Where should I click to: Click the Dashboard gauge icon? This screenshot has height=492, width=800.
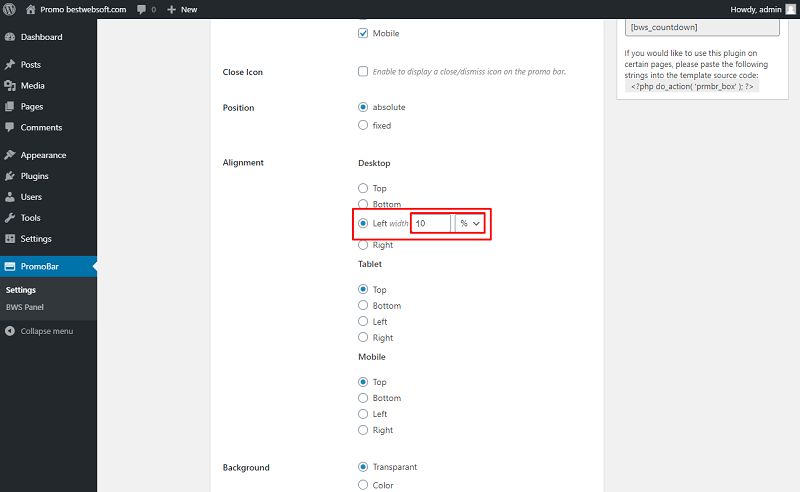[x=10, y=37]
